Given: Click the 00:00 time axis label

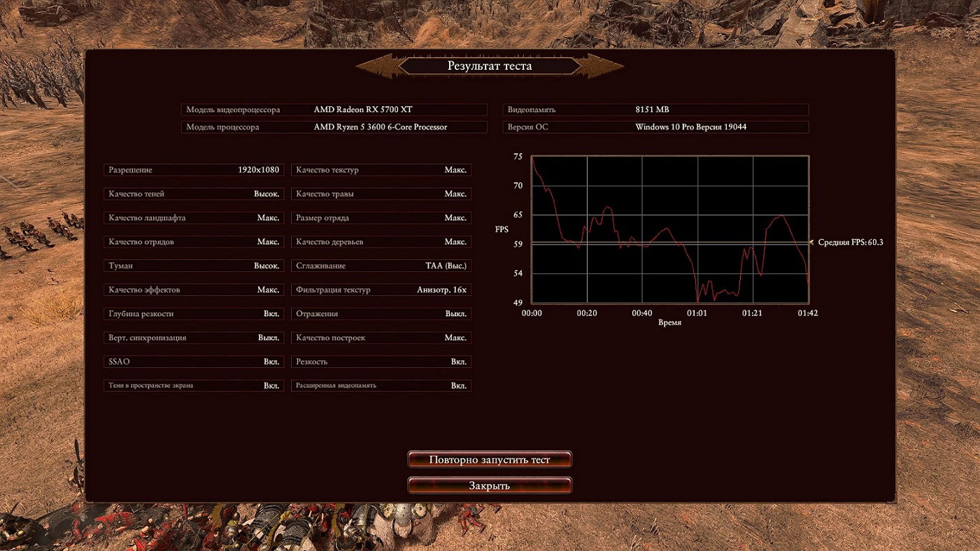Looking at the screenshot, I should pos(532,313).
